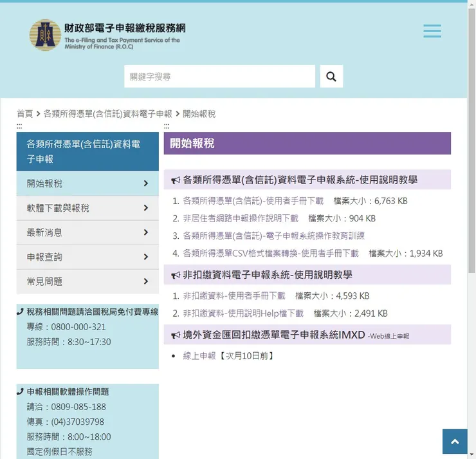Open 軟體下載與報稅 sidebar menu item
Screen dimensions: 476x459
(x=87, y=208)
